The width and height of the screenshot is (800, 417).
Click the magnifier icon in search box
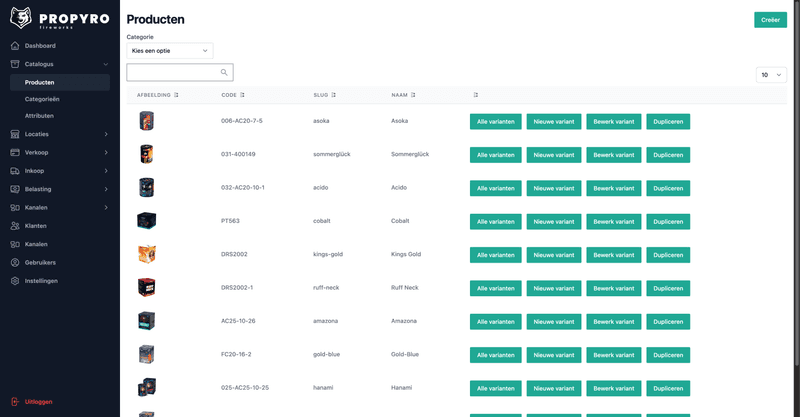click(x=224, y=73)
